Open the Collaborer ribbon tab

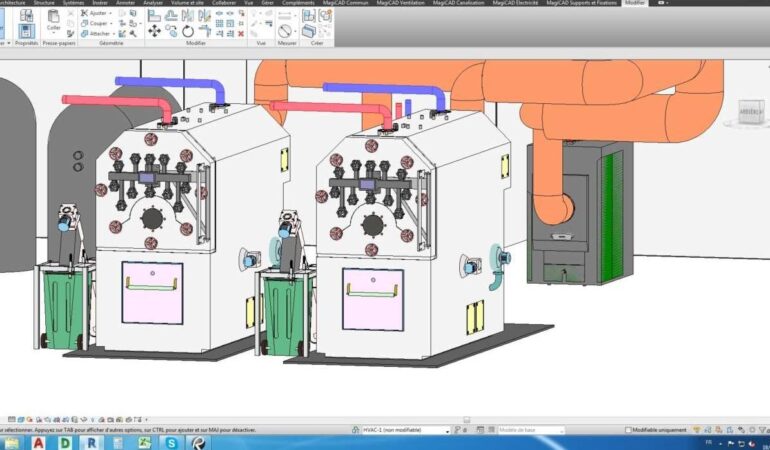tap(224, 3)
